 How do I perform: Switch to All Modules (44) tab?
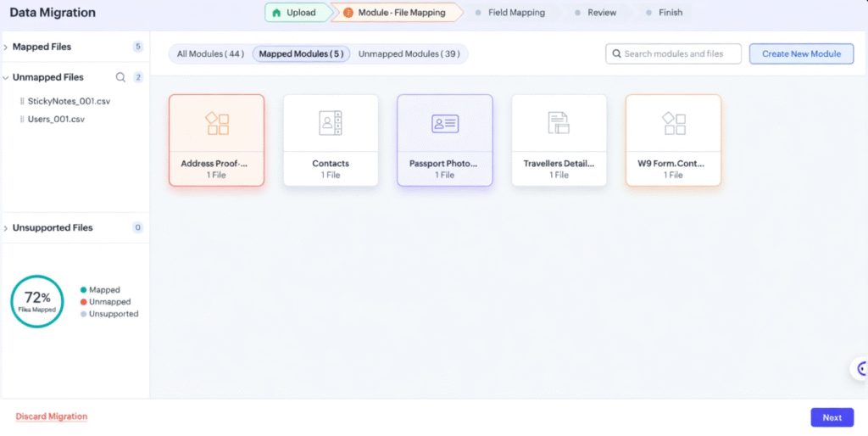pos(210,53)
